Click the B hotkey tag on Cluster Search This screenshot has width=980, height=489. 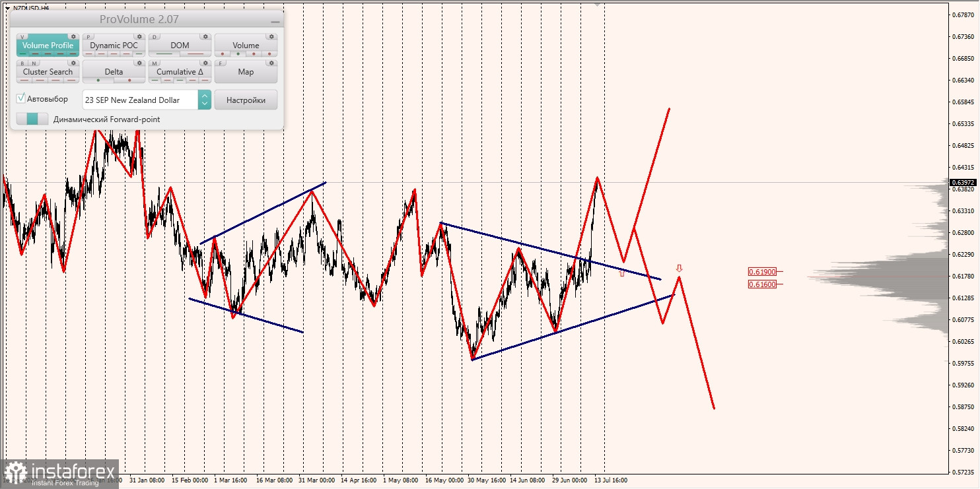tap(23, 63)
